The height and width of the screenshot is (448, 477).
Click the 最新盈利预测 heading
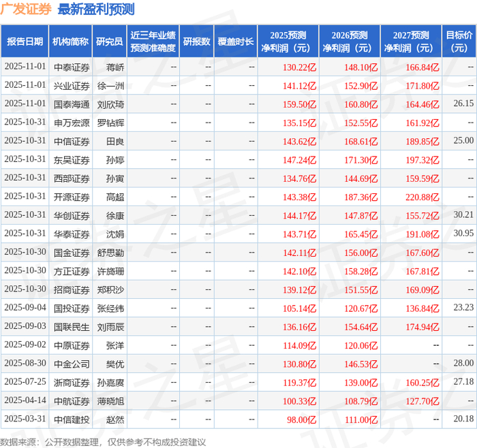pos(96,9)
